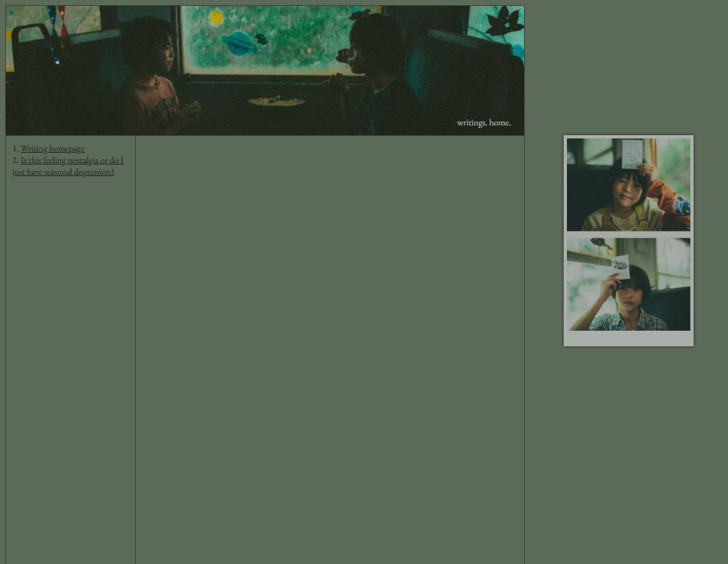728x564 pixels.
Task: Click the yellow circle sticker on banner window
Action: pyautogui.click(x=217, y=18)
